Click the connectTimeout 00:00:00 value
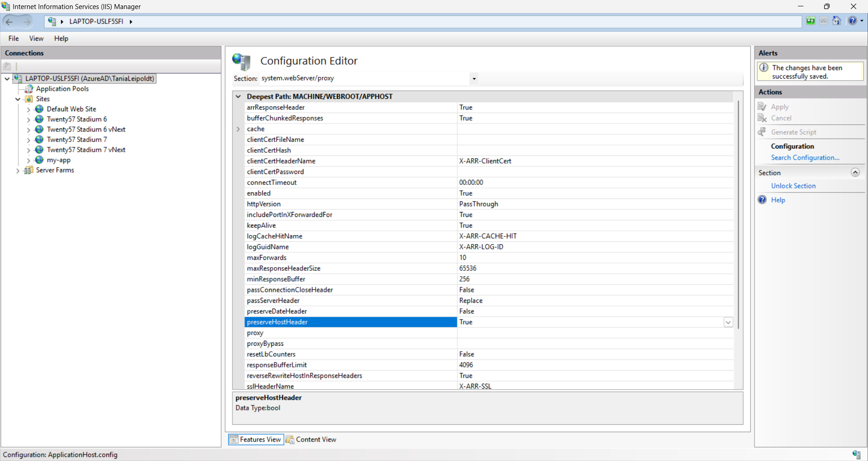The height and width of the screenshot is (461, 868). point(471,183)
